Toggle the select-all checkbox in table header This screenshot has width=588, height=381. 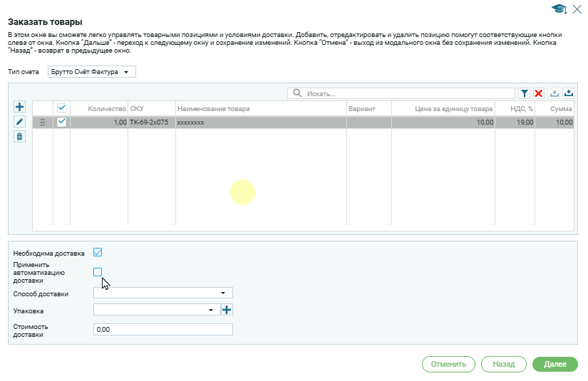tap(62, 108)
